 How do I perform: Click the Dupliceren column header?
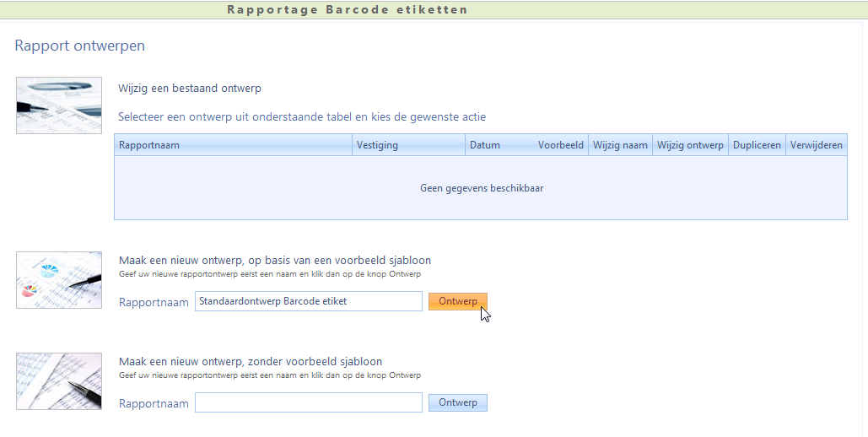click(x=757, y=145)
